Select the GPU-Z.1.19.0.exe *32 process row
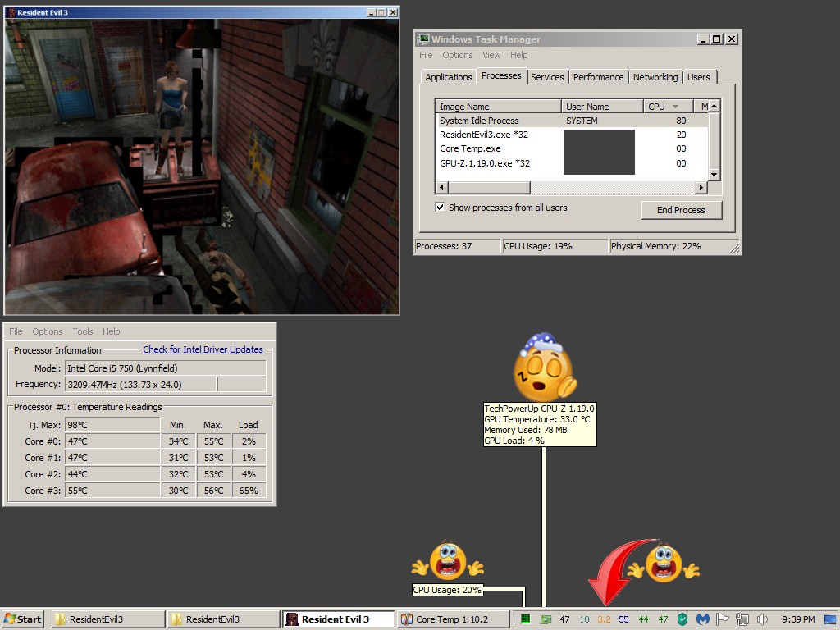 (x=572, y=163)
